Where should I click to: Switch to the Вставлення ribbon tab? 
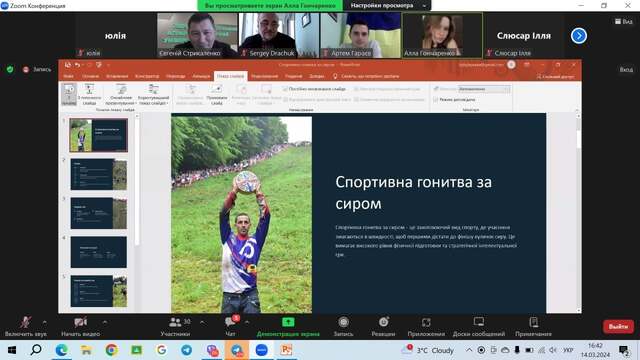(x=117, y=76)
